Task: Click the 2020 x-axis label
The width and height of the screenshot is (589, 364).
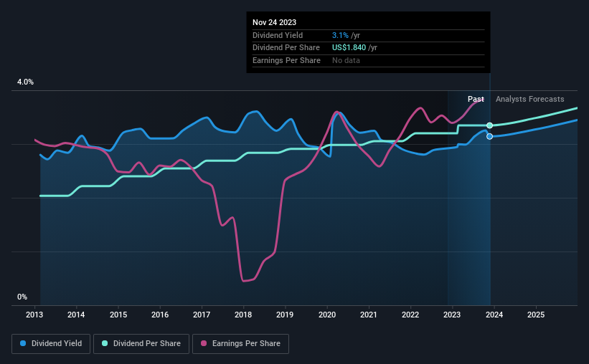Action: click(327, 315)
